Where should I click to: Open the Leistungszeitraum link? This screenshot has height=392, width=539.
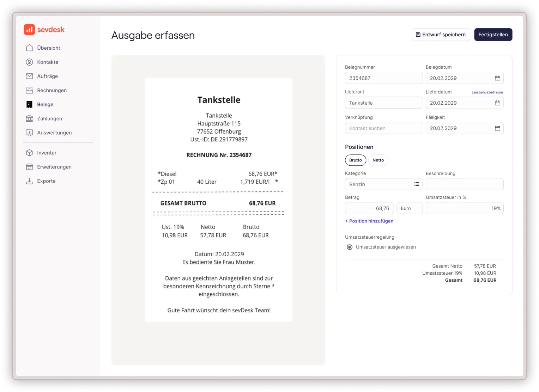click(x=487, y=92)
